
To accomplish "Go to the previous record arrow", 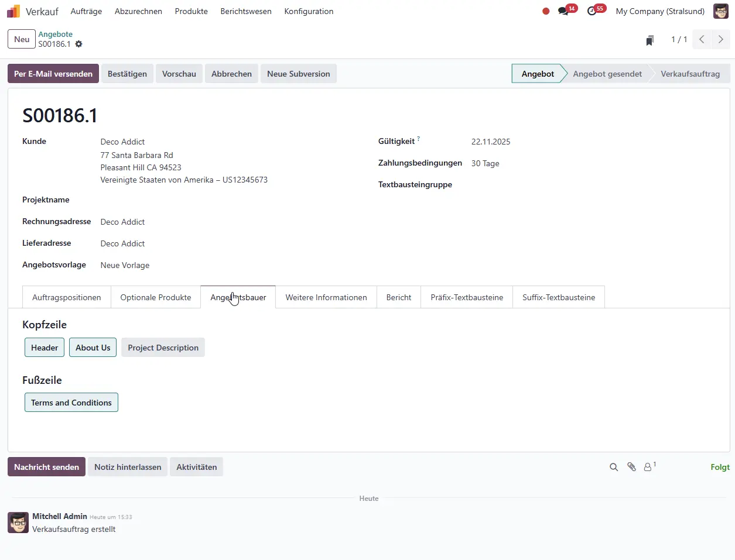I will point(702,40).
